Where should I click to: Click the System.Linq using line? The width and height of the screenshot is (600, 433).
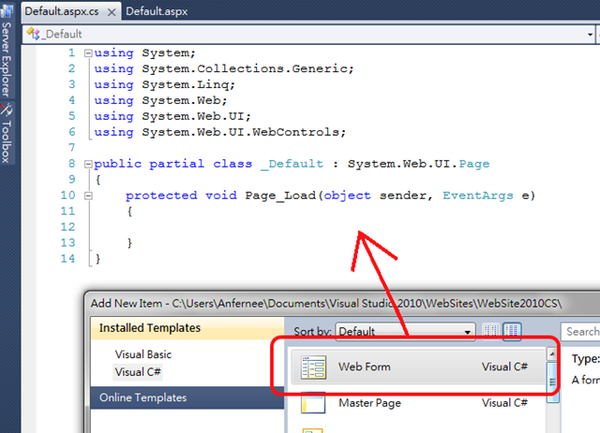[164, 85]
